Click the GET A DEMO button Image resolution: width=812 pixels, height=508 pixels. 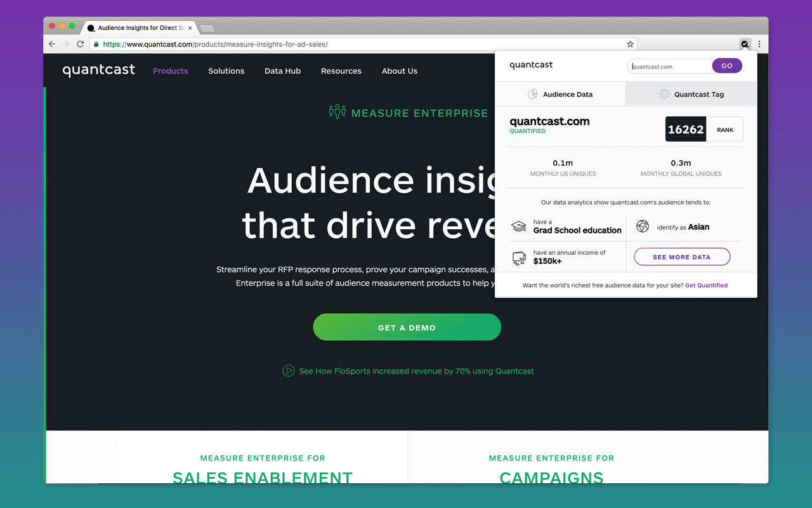[x=407, y=328]
